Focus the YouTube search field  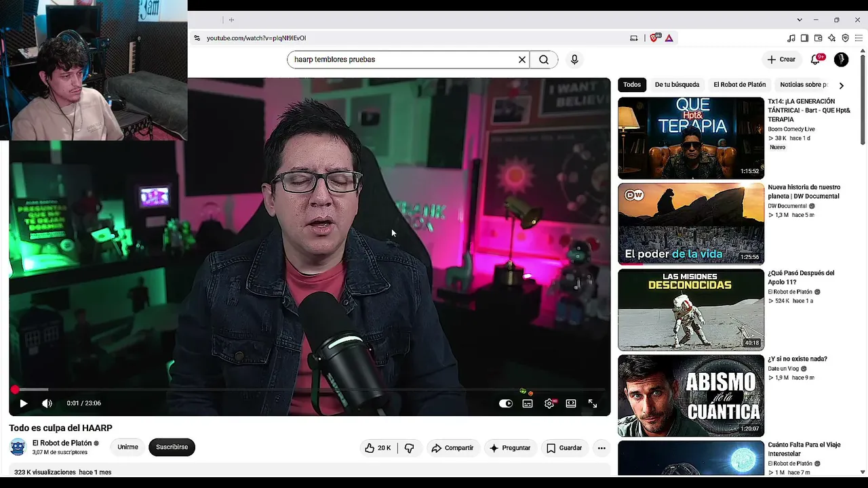pyautogui.click(x=403, y=60)
